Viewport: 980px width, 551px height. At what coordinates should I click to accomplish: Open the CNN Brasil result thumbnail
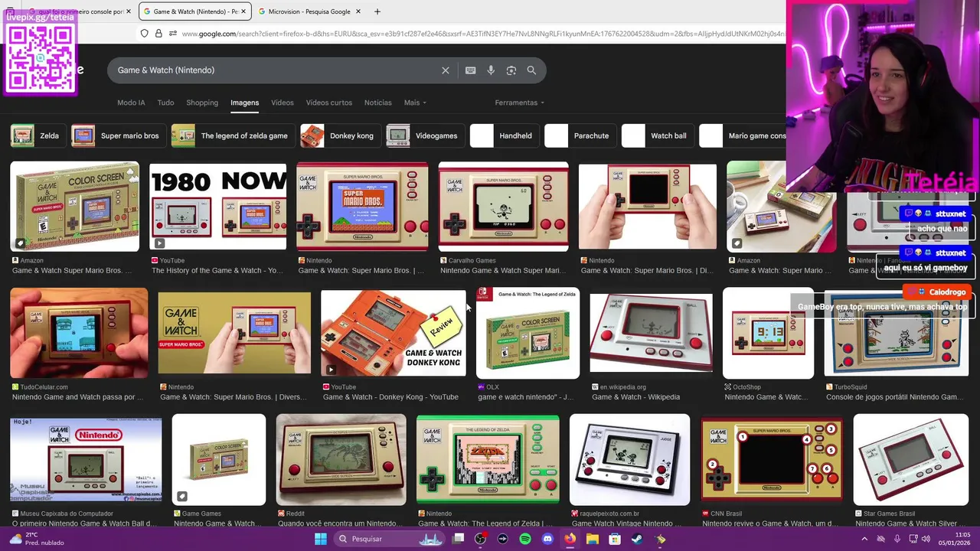[772, 459]
